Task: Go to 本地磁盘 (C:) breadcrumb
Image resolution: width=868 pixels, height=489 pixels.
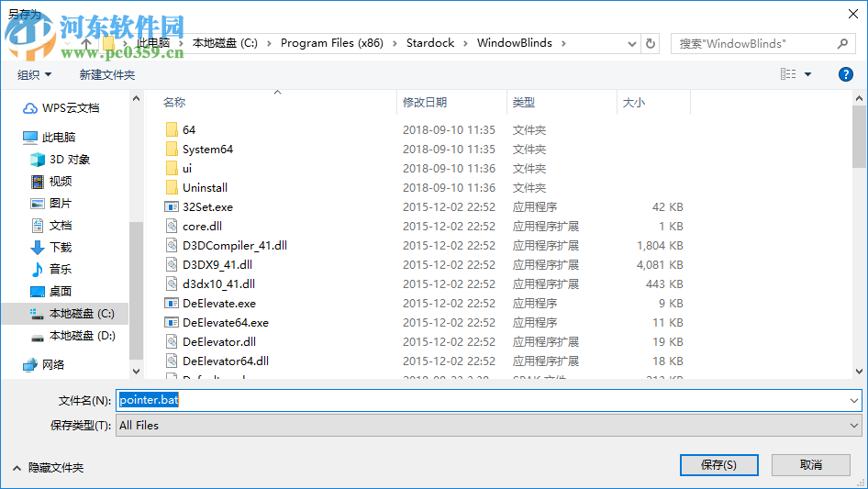Action: (x=225, y=43)
